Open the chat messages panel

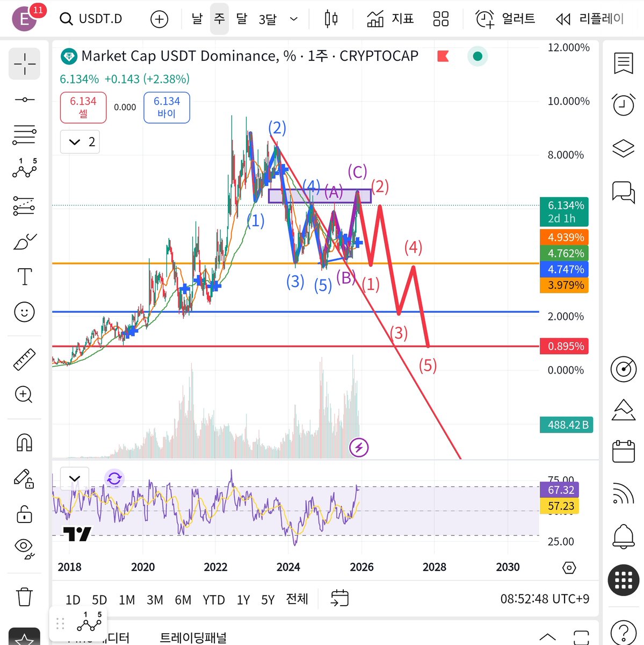click(x=623, y=192)
